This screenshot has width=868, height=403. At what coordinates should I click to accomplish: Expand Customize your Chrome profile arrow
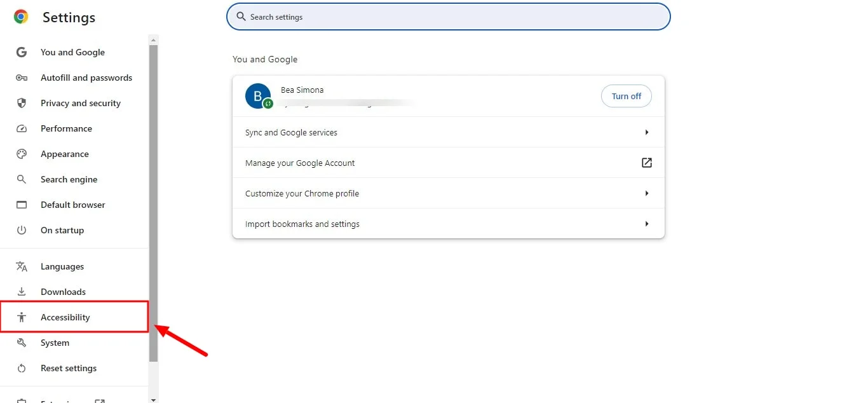click(x=647, y=193)
